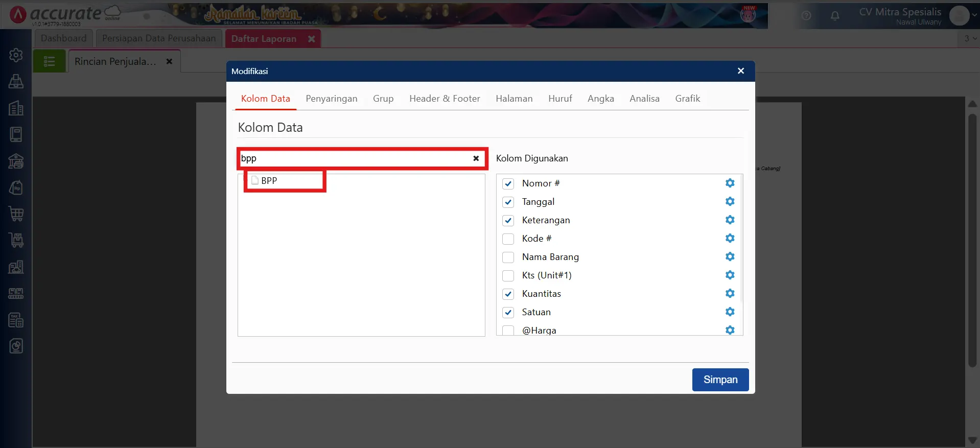Open settings gear for Keterangan column
This screenshot has height=448, width=980.
[x=730, y=220]
